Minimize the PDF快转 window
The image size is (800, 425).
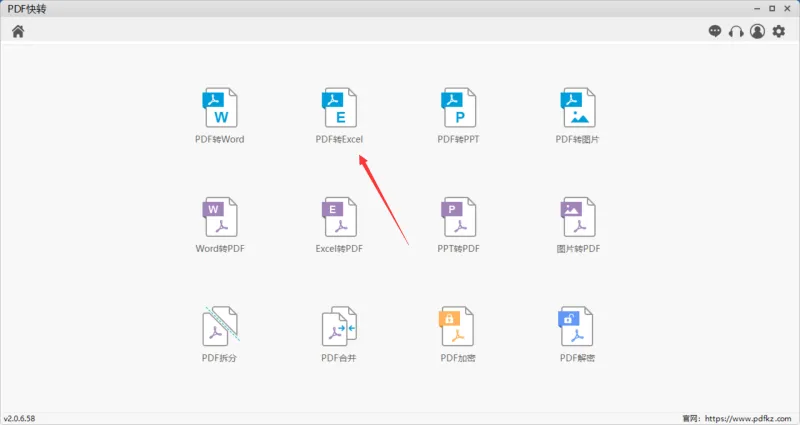(757, 9)
